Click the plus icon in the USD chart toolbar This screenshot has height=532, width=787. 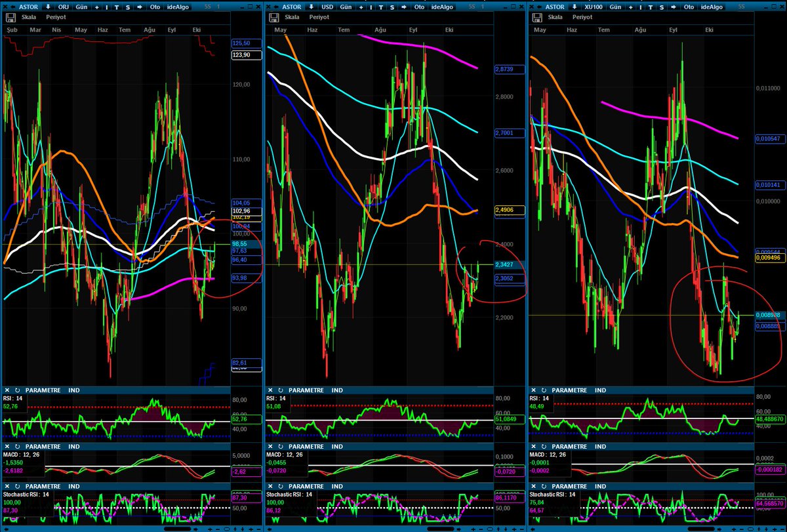(x=359, y=7)
